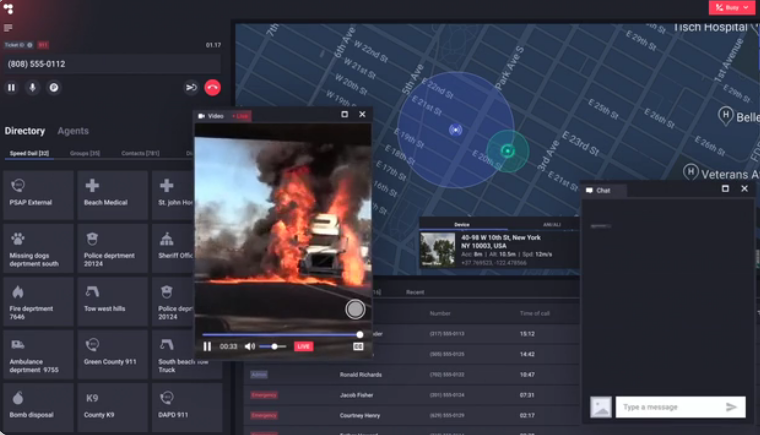Screen dimensions: 760x435
Task: Dial St. John Hospital speed dial
Action: (173, 194)
